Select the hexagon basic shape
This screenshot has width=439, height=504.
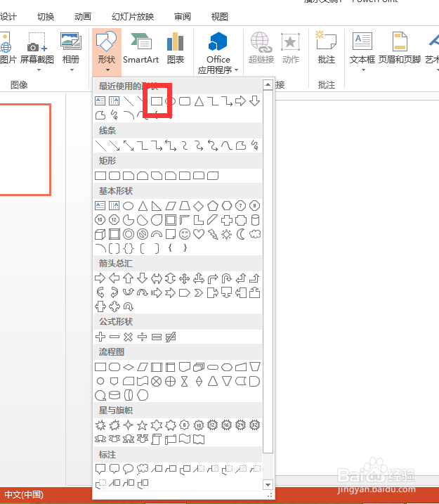click(227, 205)
